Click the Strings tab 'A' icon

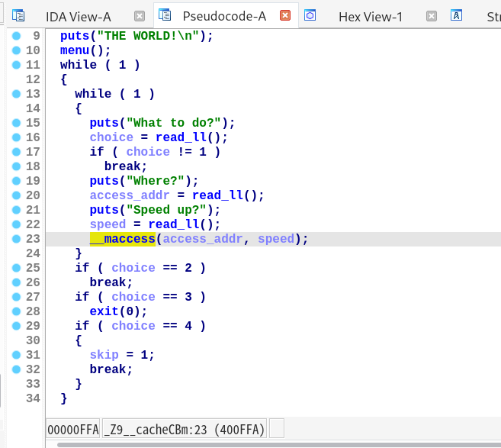click(x=457, y=15)
